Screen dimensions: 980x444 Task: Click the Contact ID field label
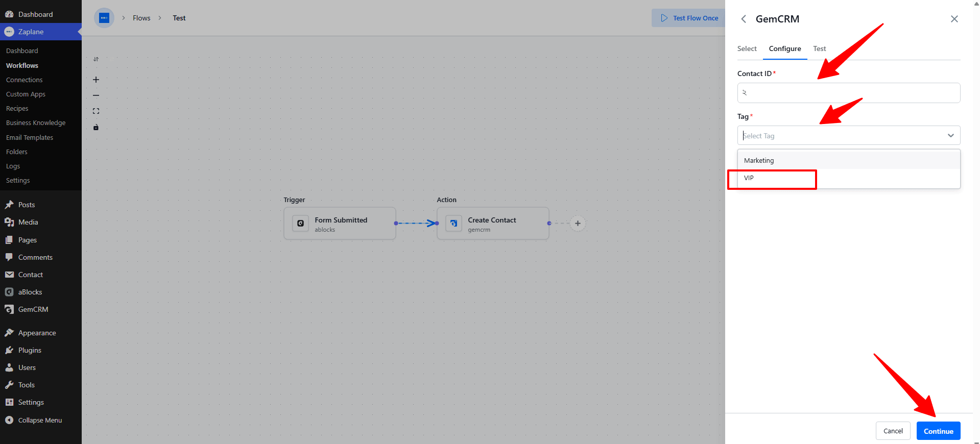(754, 73)
